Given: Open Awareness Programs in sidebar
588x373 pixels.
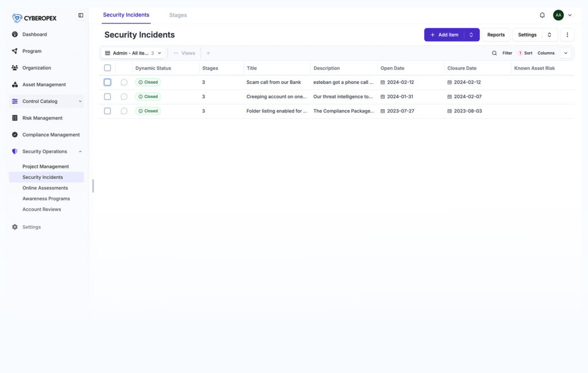Looking at the screenshot, I should tap(47, 199).
